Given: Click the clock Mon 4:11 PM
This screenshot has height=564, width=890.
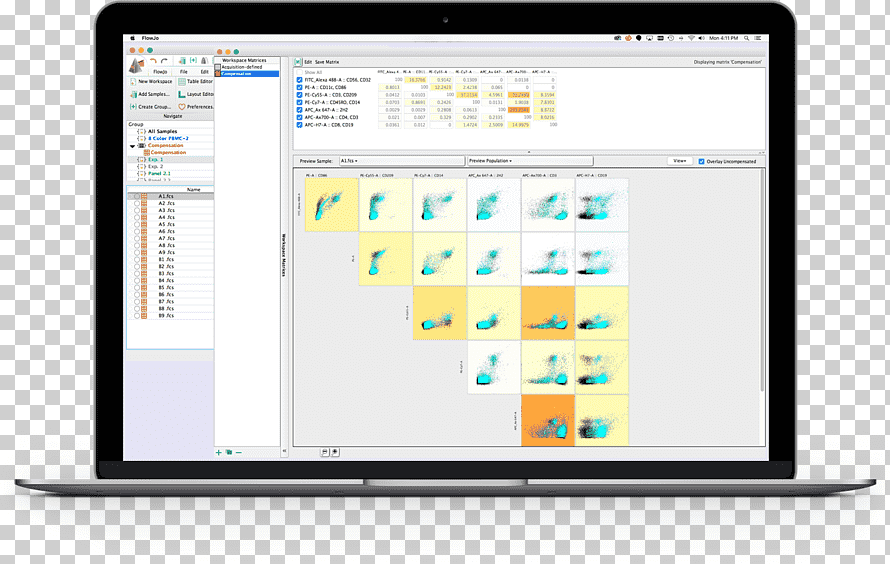Looking at the screenshot, I should click(724, 38).
